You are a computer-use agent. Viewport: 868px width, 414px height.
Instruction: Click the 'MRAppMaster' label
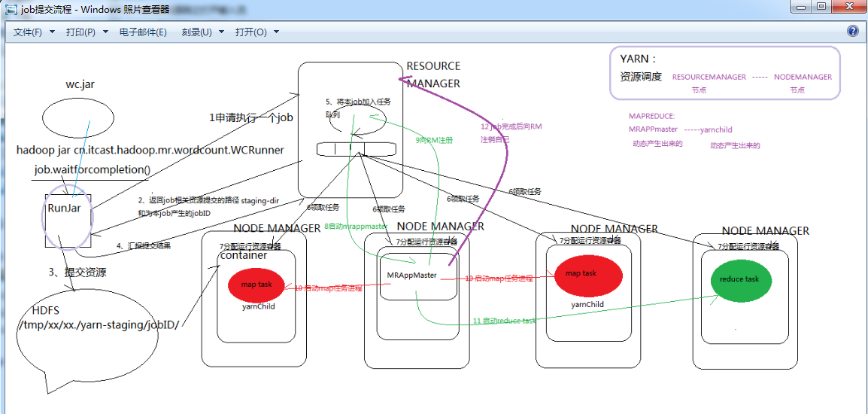(412, 275)
